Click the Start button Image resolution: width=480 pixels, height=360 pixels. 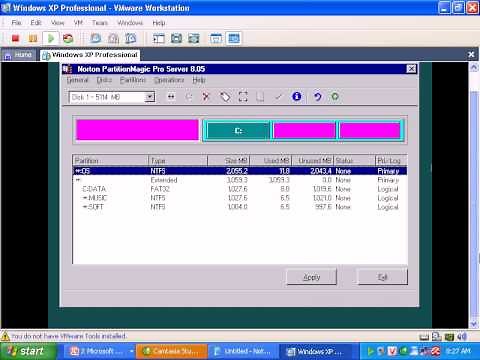(28, 351)
